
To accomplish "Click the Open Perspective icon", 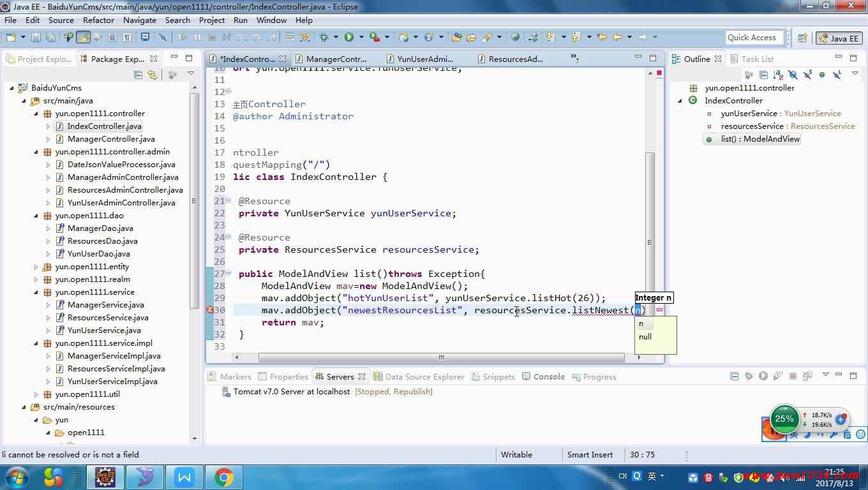I will pos(802,38).
